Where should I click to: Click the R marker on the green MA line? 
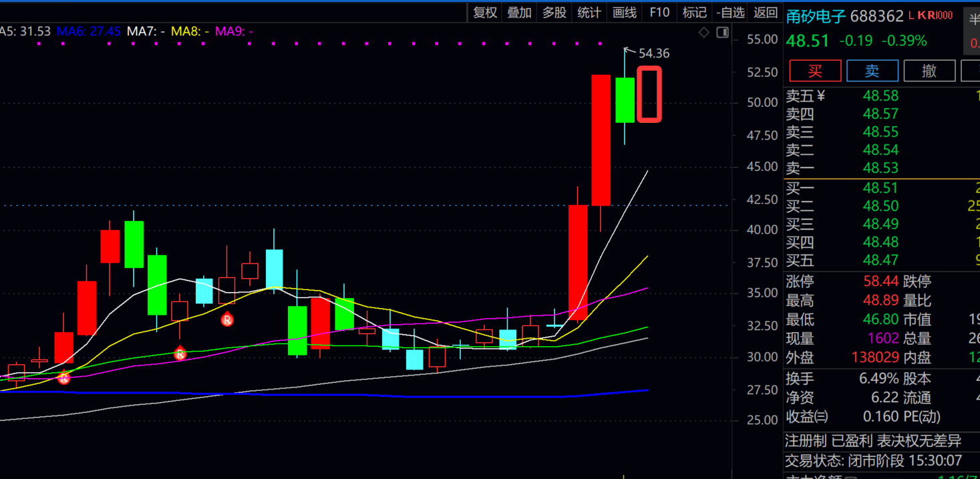[x=180, y=354]
